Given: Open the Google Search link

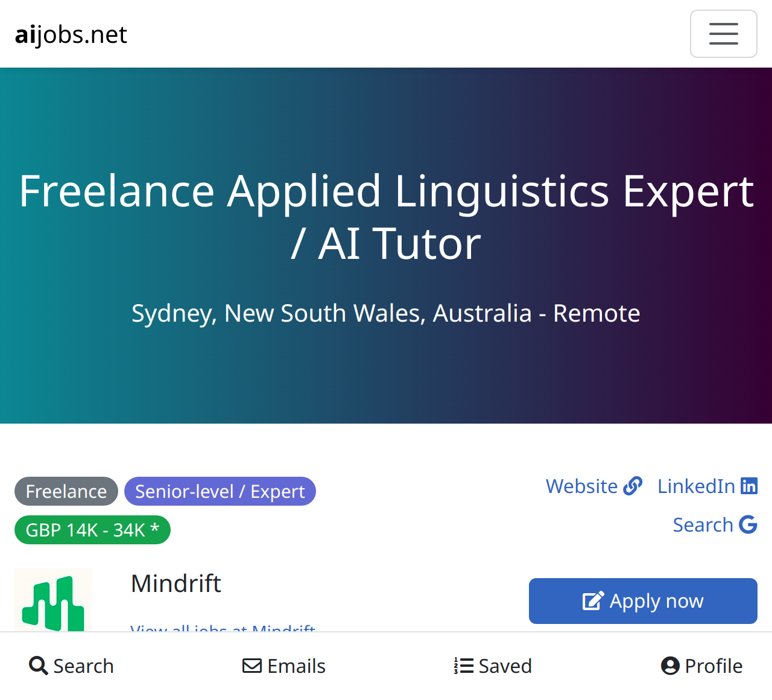Looking at the screenshot, I should coord(715,524).
